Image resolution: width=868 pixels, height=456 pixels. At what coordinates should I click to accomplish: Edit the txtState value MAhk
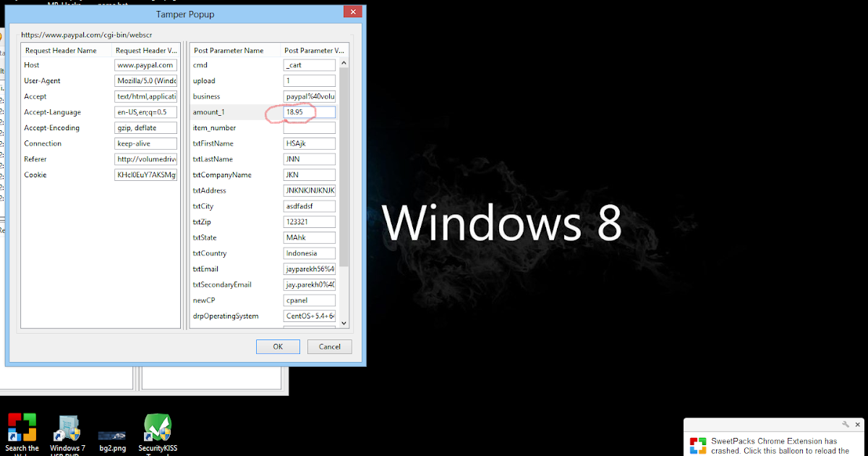click(309, 237)
